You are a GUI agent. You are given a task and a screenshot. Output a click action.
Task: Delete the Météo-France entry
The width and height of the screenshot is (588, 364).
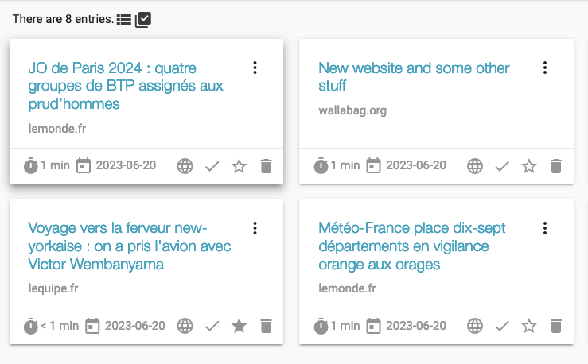(x=556, y=326)
